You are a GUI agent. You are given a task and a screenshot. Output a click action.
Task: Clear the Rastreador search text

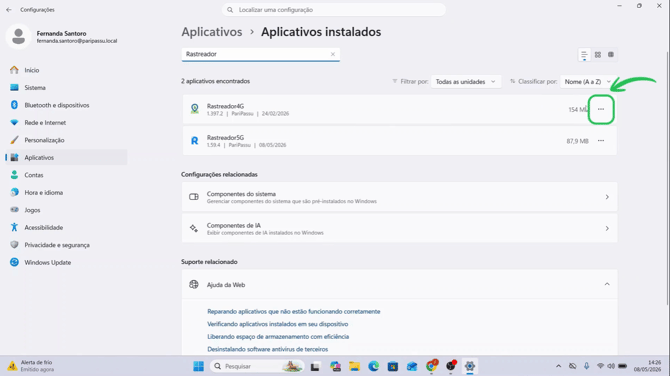tap(333, 54)
